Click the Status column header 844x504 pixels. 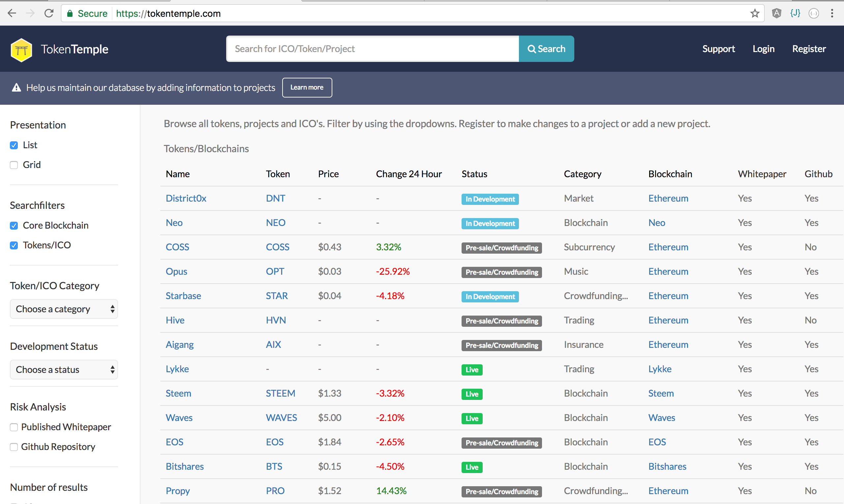coord(474,174)
